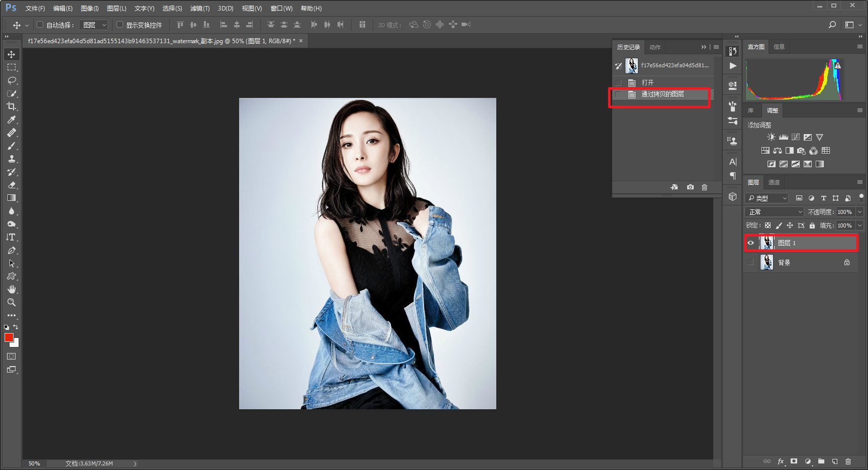Select the Quick Selection tool

click(11, 93)
